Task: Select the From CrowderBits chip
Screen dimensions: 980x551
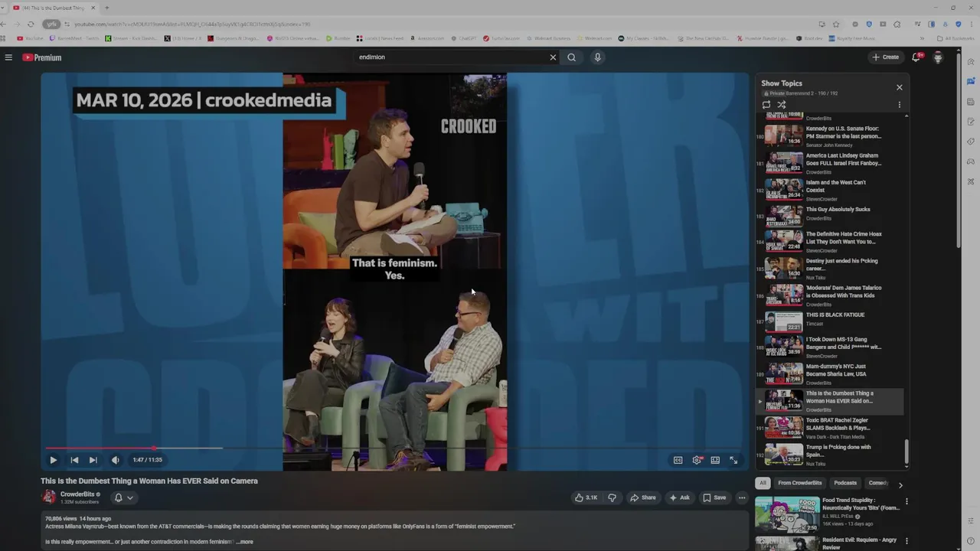Action: [799, 483]
